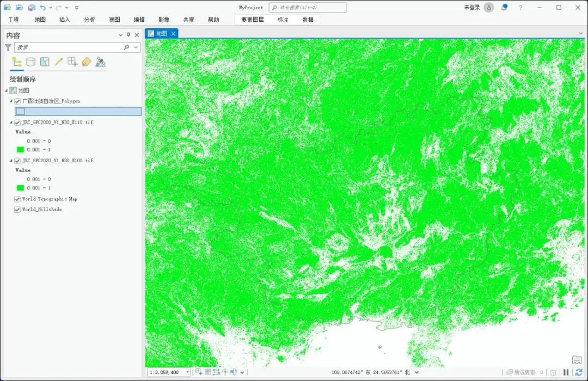Open the List By Editing view
The image size is (588, 381).
pyautogui.click(x=58, y=62)
